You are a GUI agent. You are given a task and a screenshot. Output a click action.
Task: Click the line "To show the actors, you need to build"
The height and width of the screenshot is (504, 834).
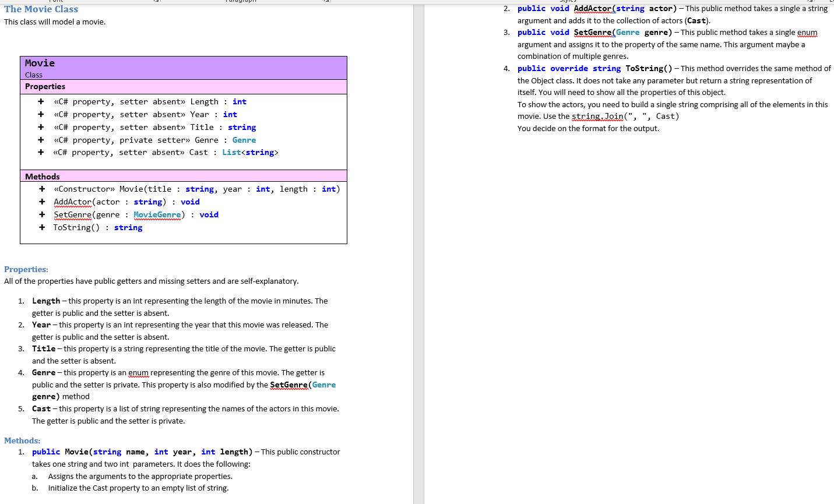(x=673, y=105)
